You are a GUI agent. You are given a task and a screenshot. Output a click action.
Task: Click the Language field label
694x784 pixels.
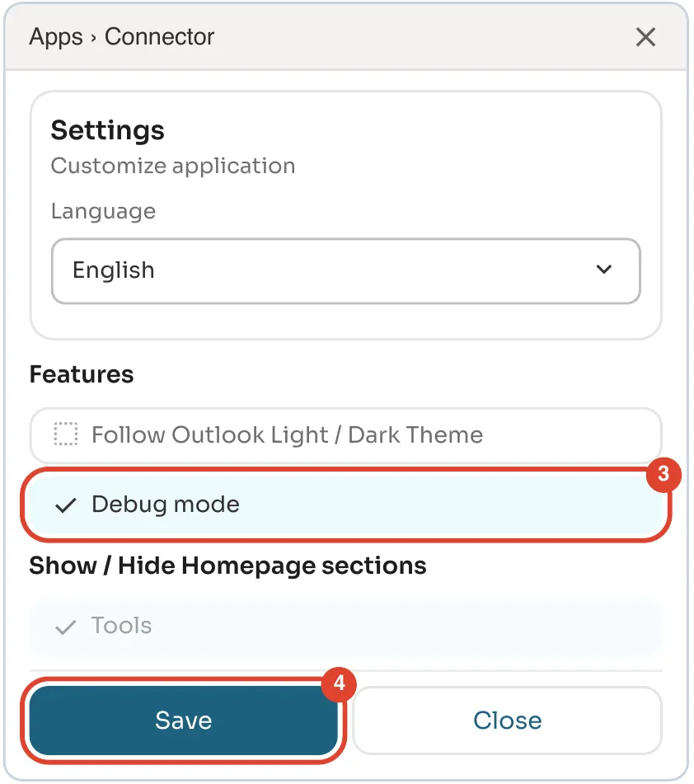pyautogui.click(x=104, y=212)
